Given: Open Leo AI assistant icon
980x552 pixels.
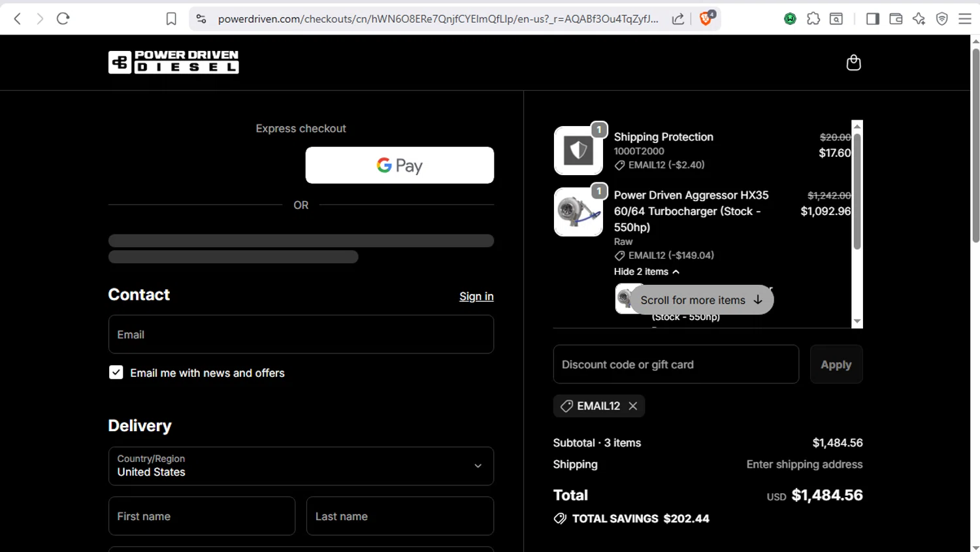Looking at the screenshot, I should pos(919,19).
